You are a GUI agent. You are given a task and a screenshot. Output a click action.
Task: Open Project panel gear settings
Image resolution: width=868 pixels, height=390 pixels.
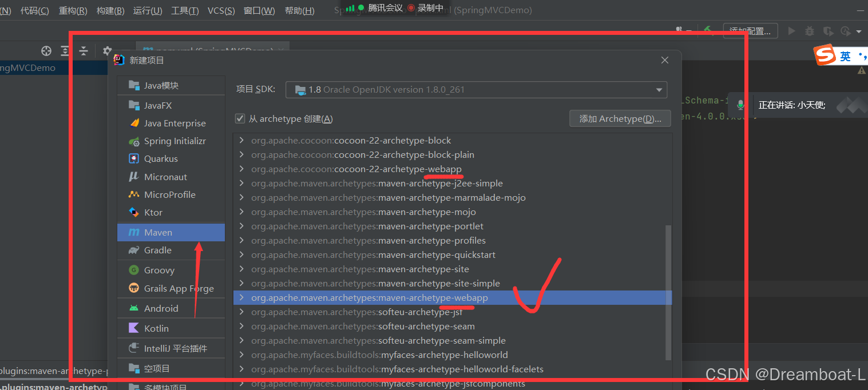tap(107, 50)
